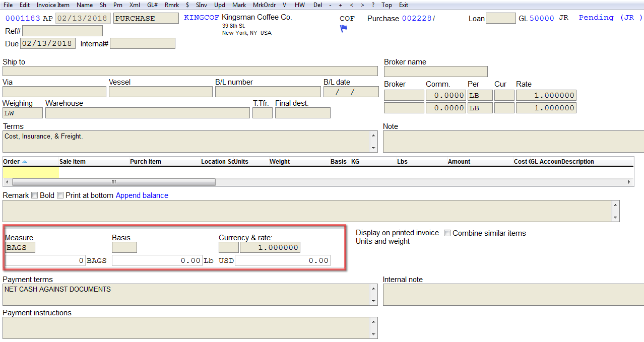Click the KINGCOF customer code link

point(202,18)
